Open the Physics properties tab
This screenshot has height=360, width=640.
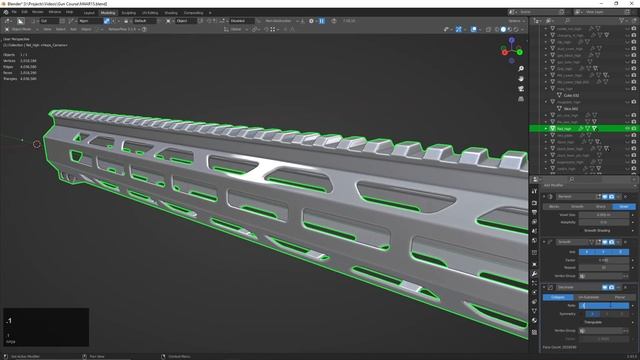pyautogui.click(x=534, y=292)
